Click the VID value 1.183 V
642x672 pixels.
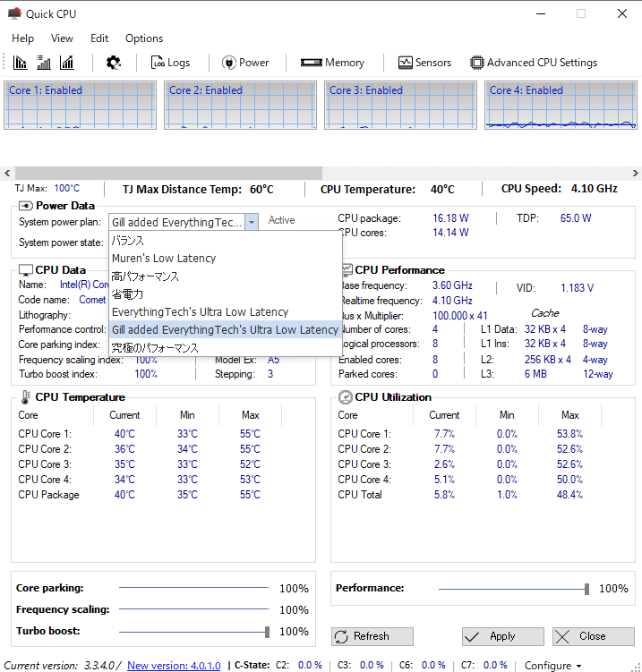coord(577,288)
